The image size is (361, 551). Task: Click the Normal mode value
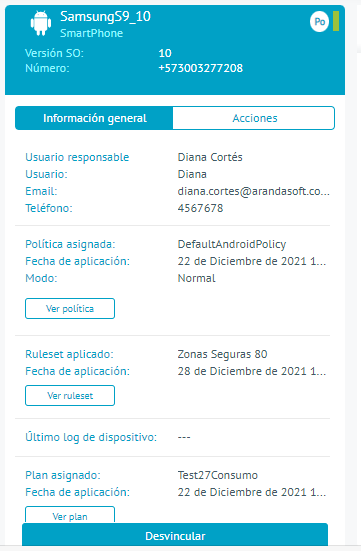pyautogui.click(x=196, y=278)
